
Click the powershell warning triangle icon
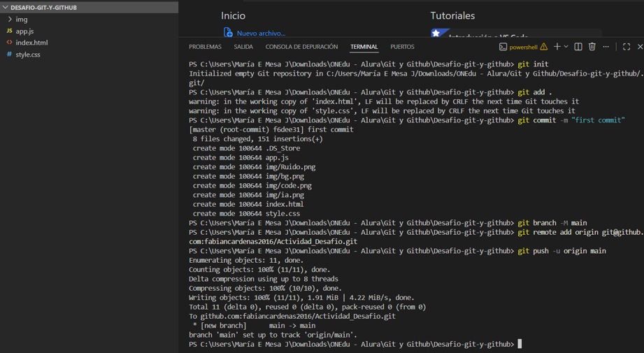[x=544, y=47]
